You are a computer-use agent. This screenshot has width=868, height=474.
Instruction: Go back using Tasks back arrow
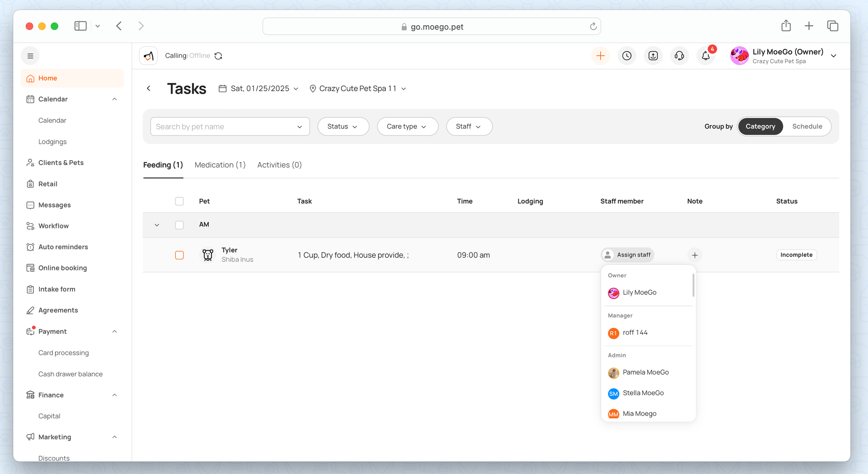pyautogui.click(x=149, y=89)
